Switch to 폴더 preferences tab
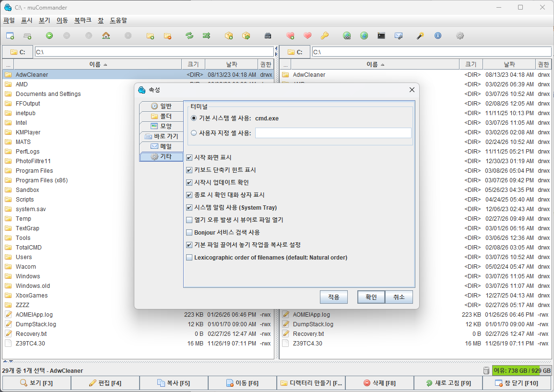 (x=162, y=116)
